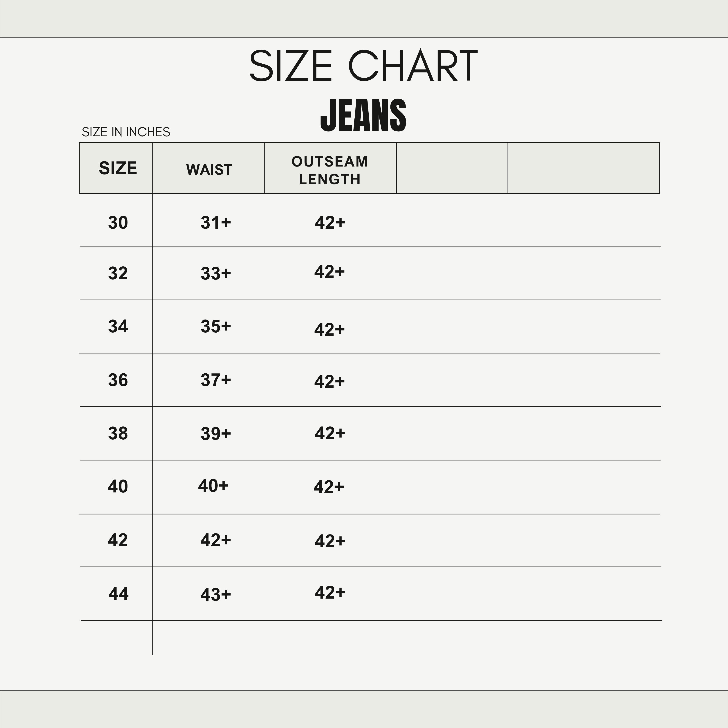Select the size 30 row label

pyautogui.click(x=118, y=223)
